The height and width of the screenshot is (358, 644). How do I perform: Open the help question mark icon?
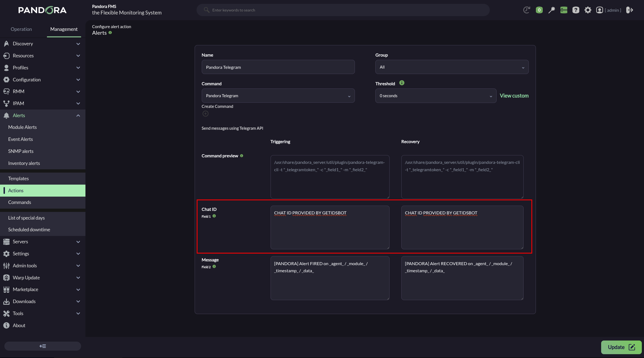[x=576, y=10]
